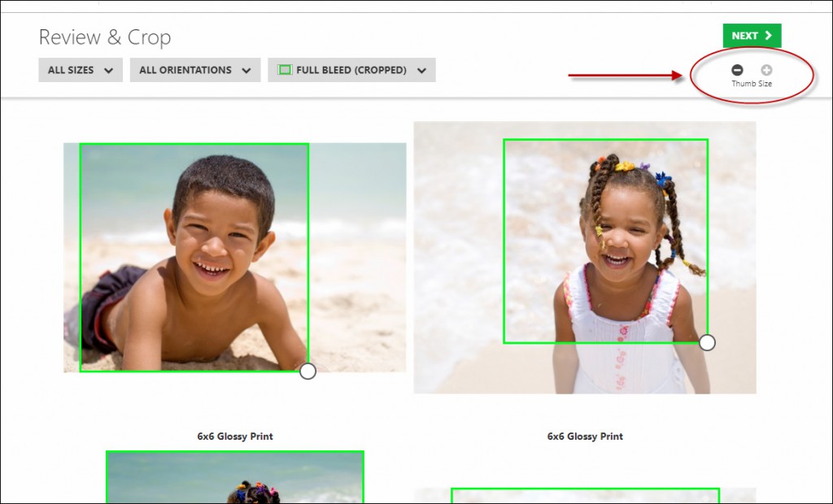Decrease thumb size with the minus icon
Screen dimensions: 833x504
(737, 70)
